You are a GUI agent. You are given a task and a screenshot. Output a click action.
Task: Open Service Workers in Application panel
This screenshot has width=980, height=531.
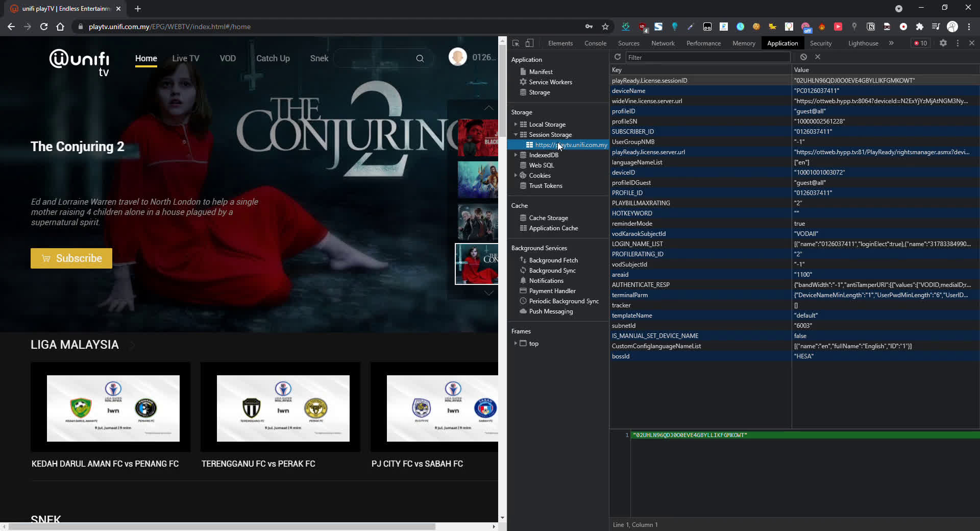pyautogui.click(x=550, y=82)
